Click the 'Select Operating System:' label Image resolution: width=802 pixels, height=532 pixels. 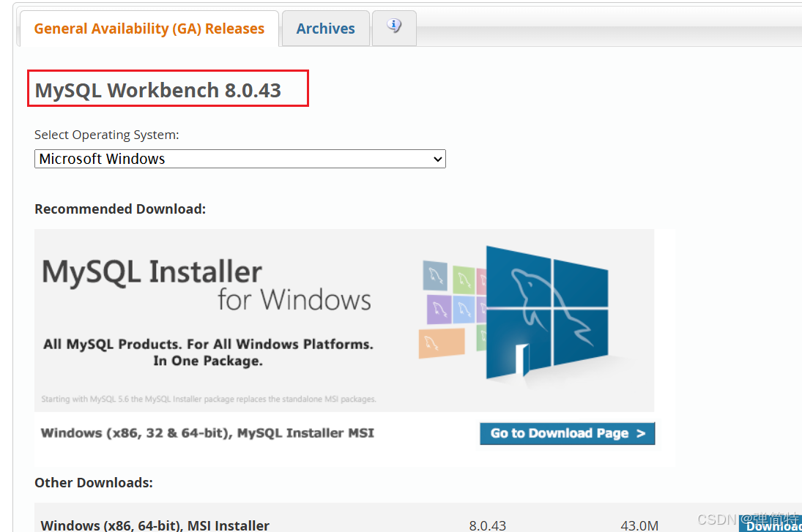[x=107, y=135]
